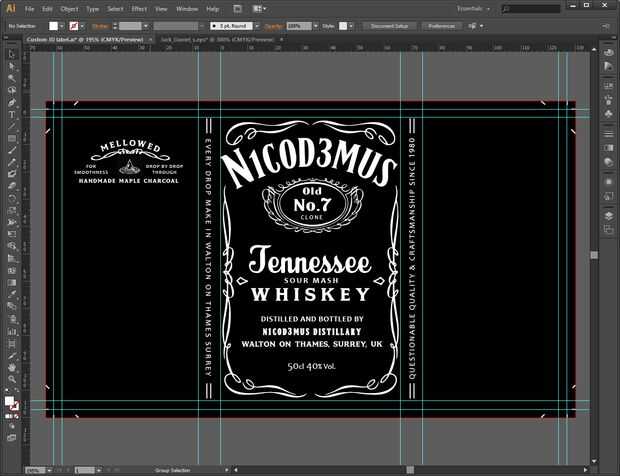Open the Swatches panel icon in right dock
The height and width of the screenshot is (476, 620).
pyautogui.click(x=609, y=85)
